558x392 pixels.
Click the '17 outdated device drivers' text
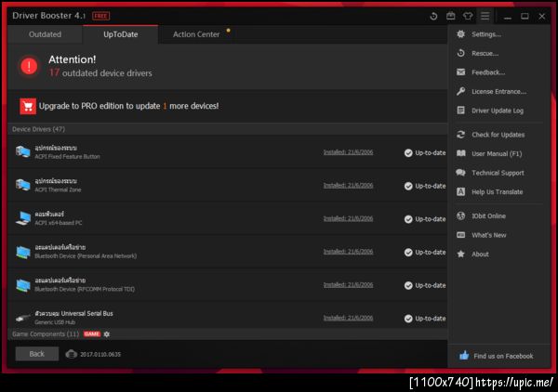[100, 72]
